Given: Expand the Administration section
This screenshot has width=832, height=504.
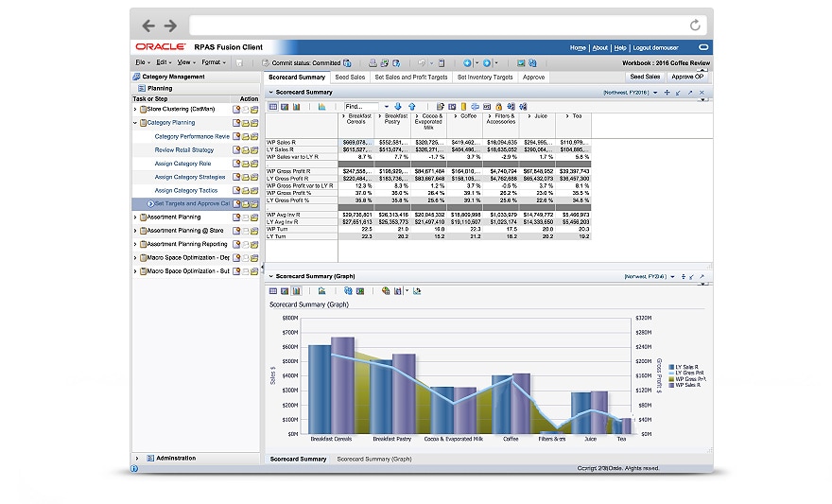Looking at the screenshot, I should pyautogui.click(x=137, y=459).
